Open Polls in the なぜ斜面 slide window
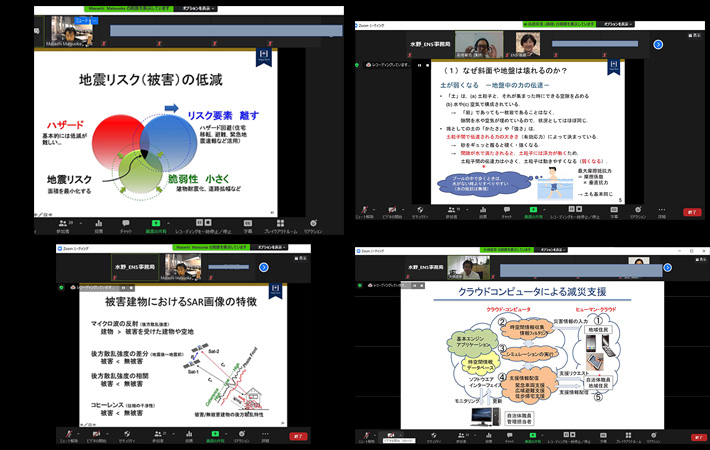Screen dimensions: 710x450 [483, 212]
